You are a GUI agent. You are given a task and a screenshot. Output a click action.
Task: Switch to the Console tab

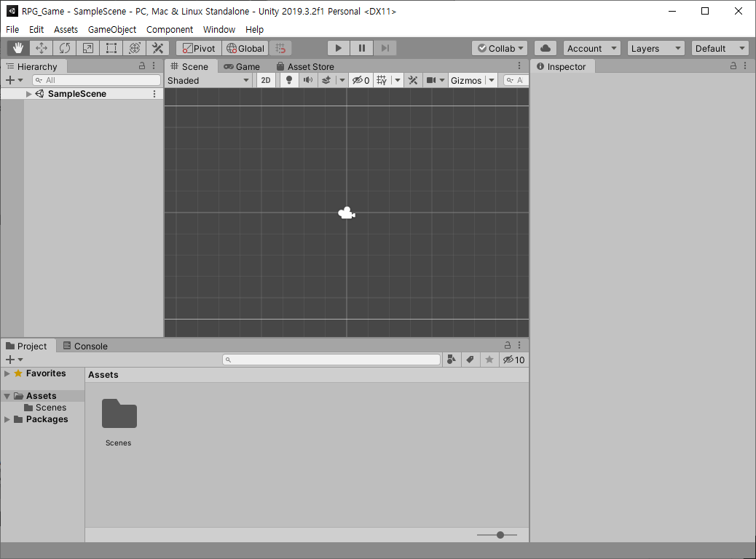[85, 346]
